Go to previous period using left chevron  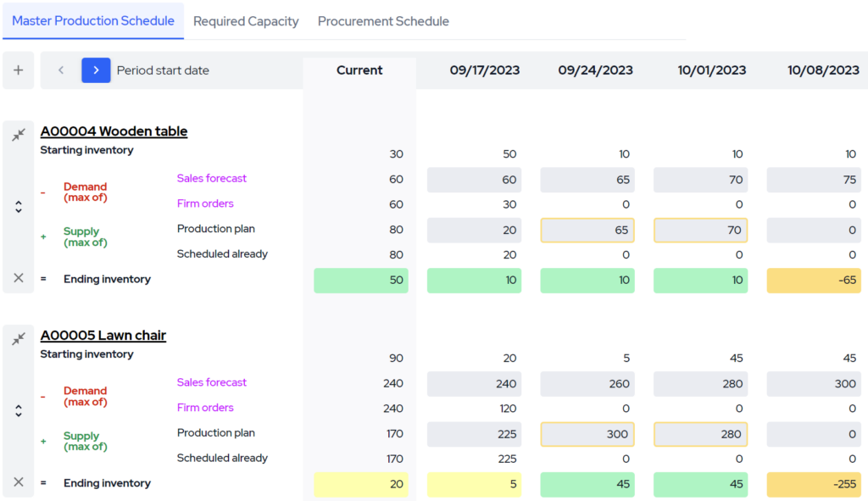pos(60,70)
